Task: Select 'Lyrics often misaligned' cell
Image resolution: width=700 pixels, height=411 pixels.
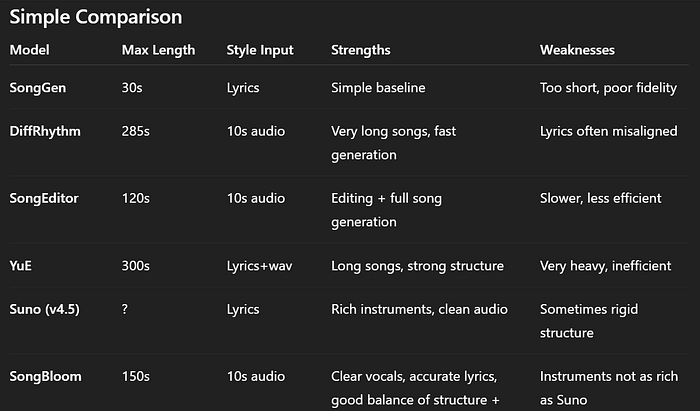Action: coord(608,131)
